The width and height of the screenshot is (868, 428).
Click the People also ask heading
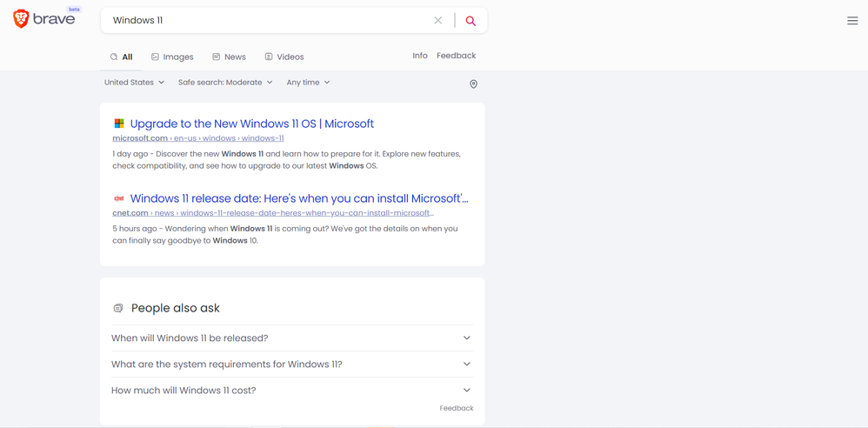tap(176, 309)
